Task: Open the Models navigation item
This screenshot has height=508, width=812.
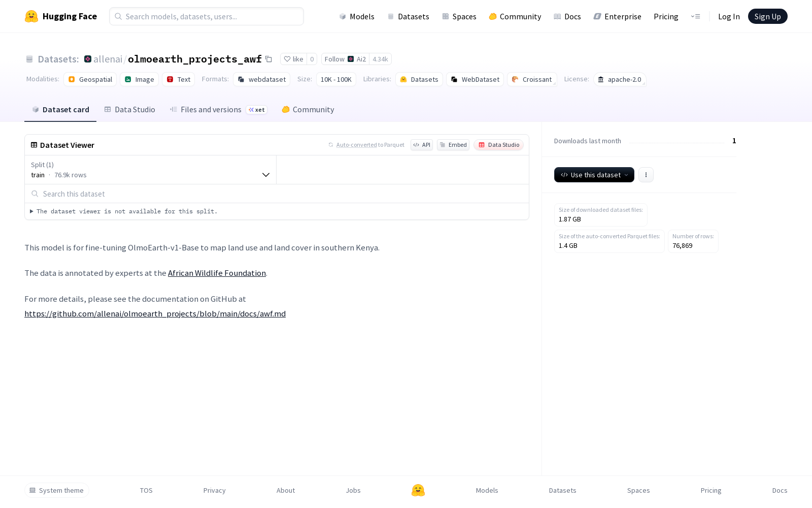Action: 357,16
